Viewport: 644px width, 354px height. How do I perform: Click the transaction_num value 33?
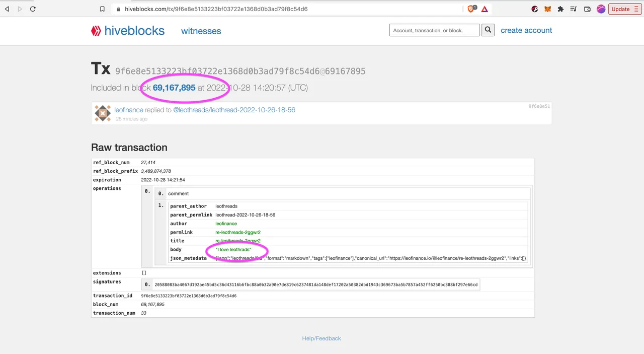click(144, 313)
